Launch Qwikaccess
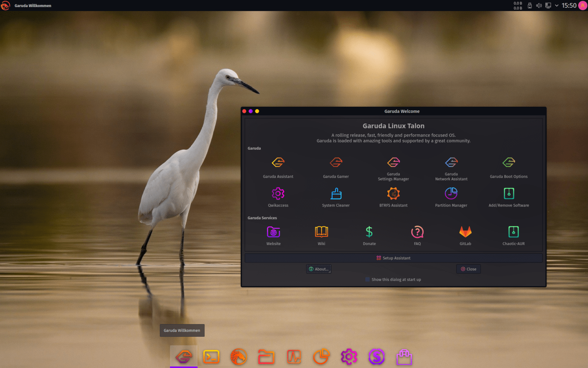The image size is (588, 368). coord(278,197)
